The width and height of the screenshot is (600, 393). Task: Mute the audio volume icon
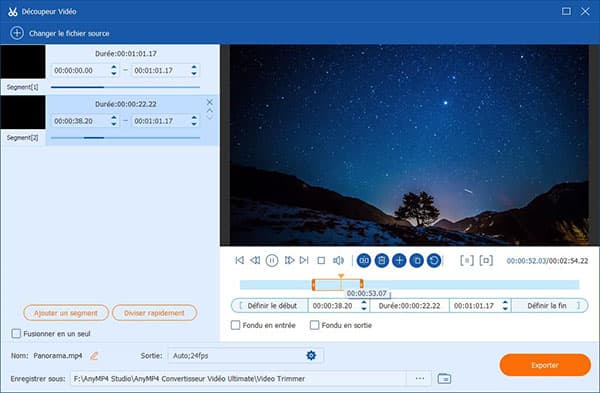pos(338,261)
